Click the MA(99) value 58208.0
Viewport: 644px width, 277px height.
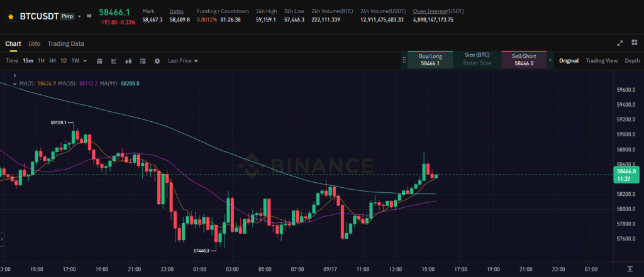[x=130, y=84]
